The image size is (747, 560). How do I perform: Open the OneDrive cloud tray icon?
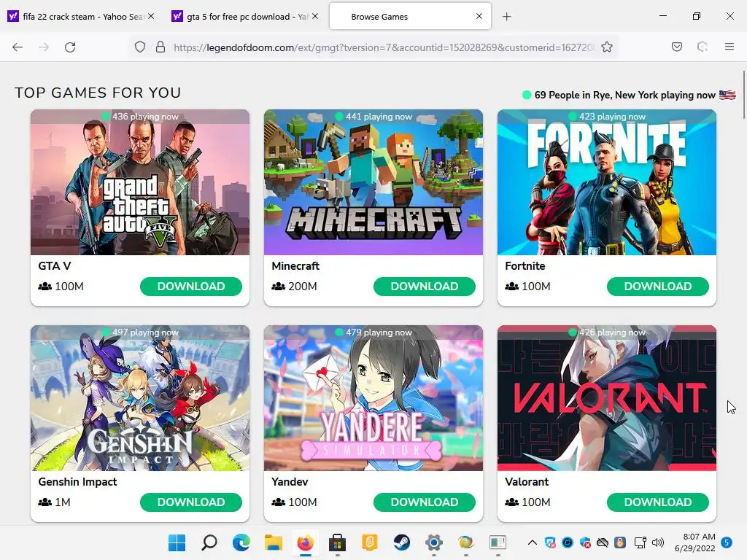[603, 542]
